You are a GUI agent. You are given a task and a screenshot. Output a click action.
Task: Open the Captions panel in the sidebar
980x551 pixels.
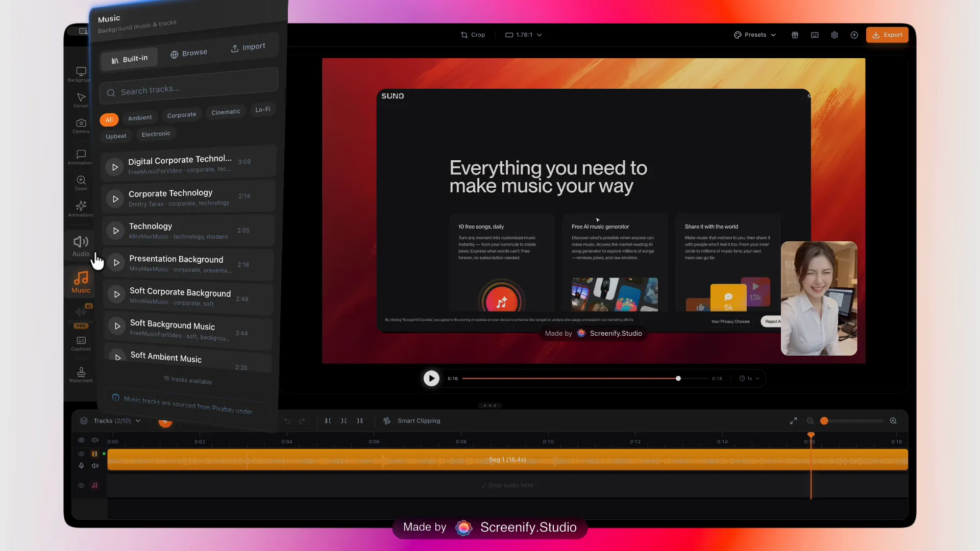81,344
